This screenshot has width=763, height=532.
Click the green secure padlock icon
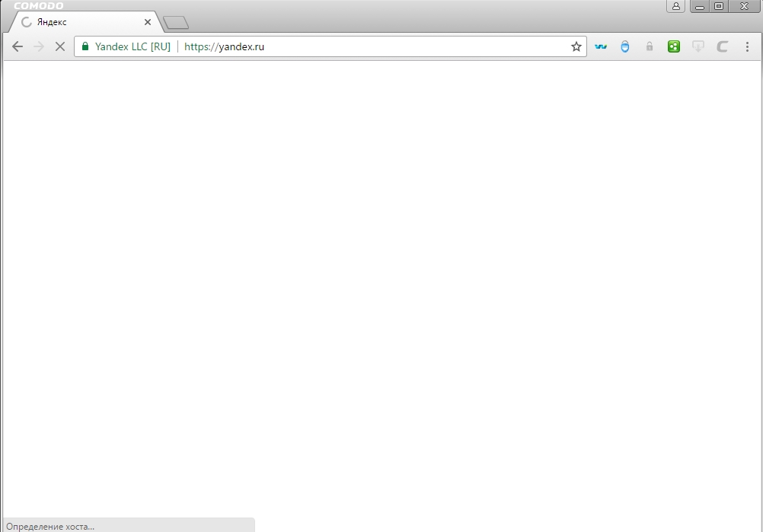click(x=85, y=46)
